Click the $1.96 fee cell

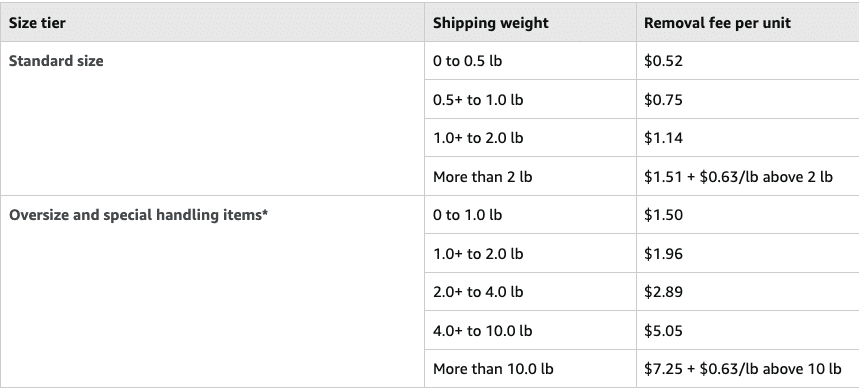coord(748,254)
